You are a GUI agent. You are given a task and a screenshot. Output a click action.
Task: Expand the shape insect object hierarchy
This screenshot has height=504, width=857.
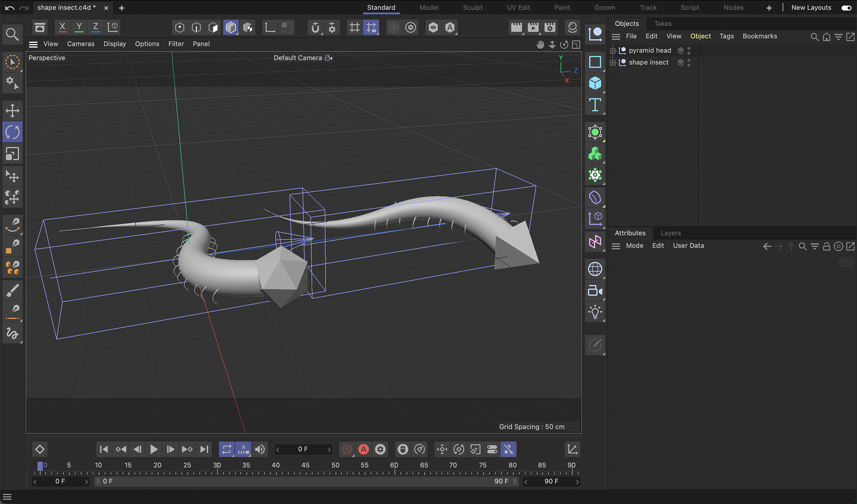(613, 62)
